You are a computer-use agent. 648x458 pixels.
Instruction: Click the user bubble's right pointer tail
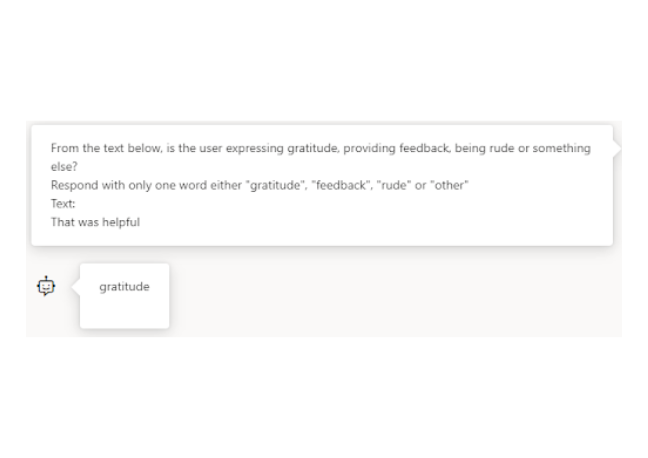coord(616,148)
